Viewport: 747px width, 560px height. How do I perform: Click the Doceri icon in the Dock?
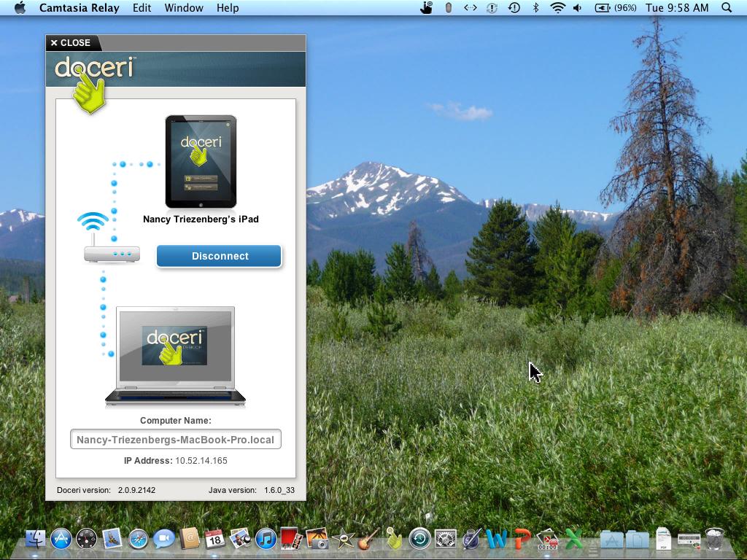394,538
